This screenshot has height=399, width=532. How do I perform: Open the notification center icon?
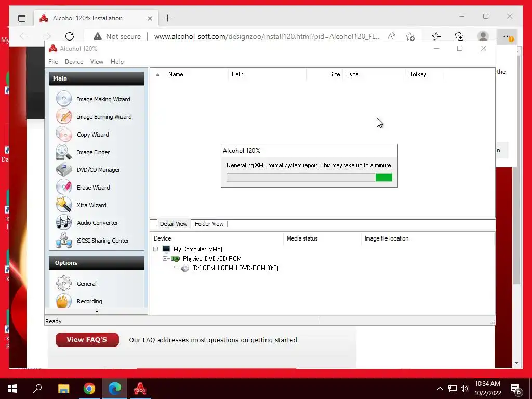(x=516, y=389)
